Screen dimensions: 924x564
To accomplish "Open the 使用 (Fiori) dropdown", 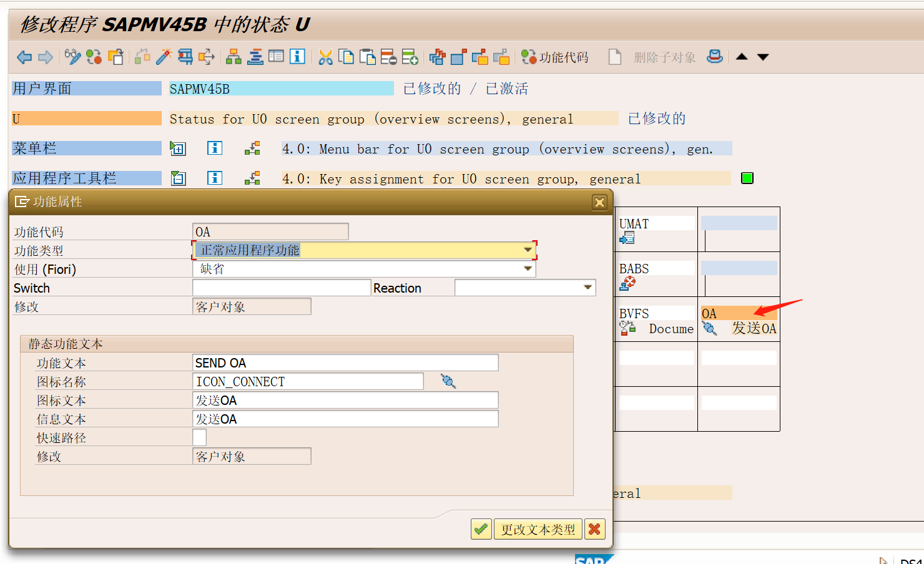I will [528, 269].
